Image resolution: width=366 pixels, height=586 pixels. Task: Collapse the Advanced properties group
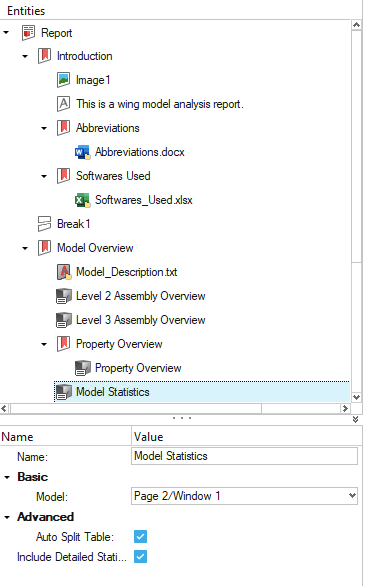pyautogui.click(x=7, y=517)
